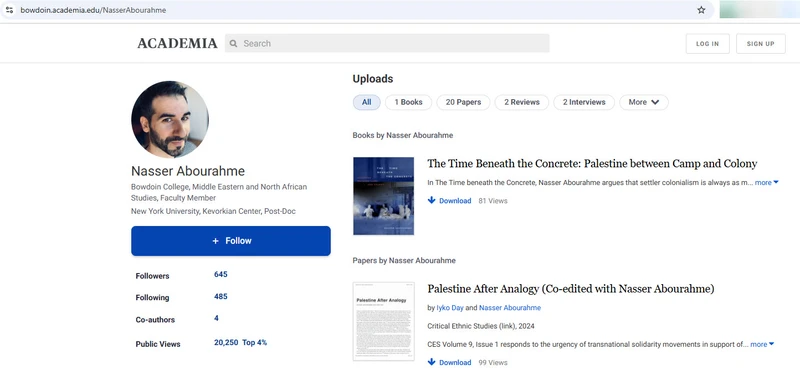
Task: Click the LOG IN button
Action: tap(708, 44)
